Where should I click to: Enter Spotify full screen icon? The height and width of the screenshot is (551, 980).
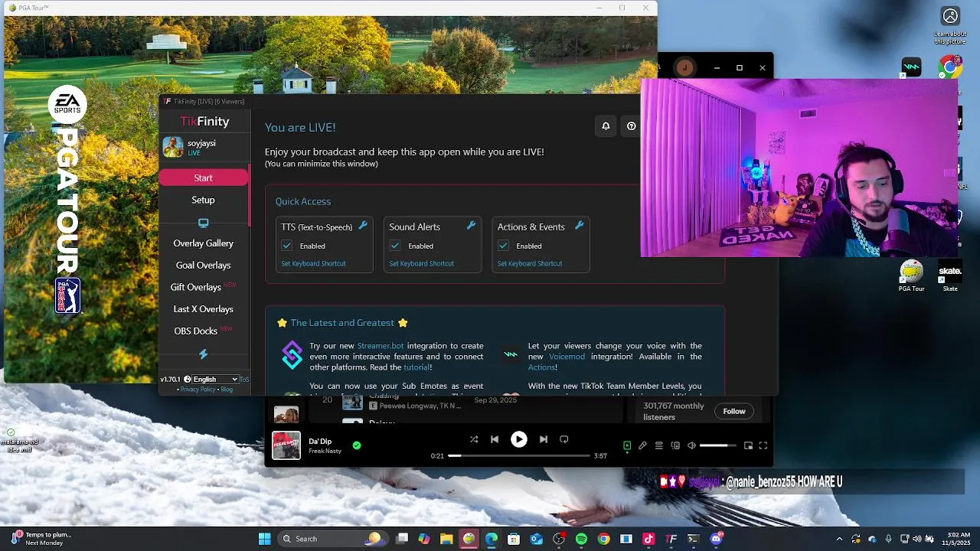(x=763, y=445)
